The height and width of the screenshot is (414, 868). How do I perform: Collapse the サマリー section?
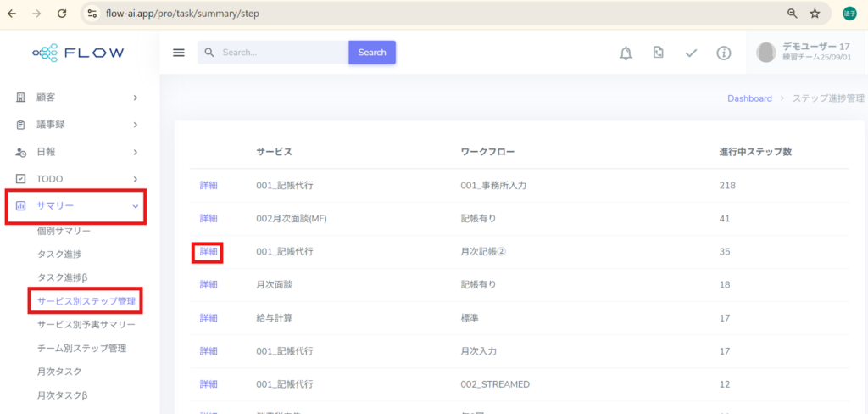[77, 206]
